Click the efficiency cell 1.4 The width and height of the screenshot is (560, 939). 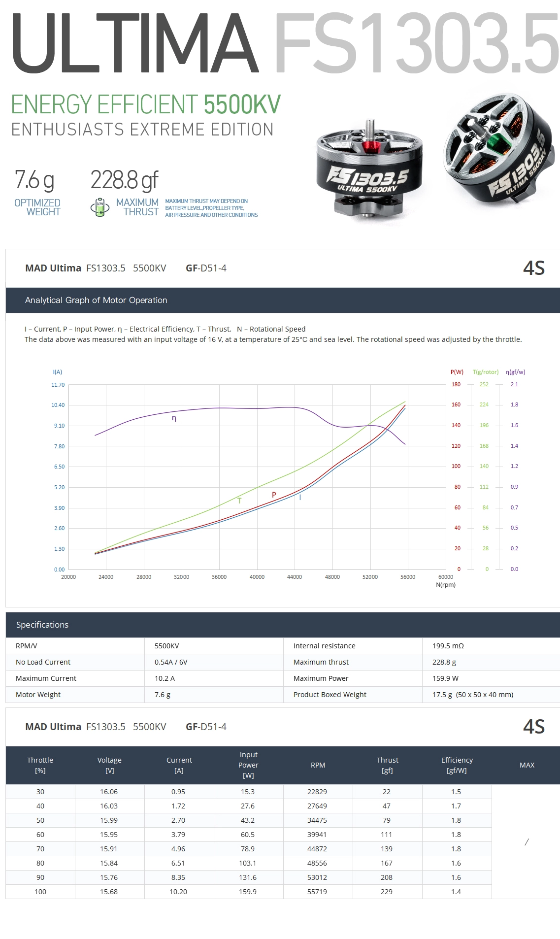click(456, 892)
